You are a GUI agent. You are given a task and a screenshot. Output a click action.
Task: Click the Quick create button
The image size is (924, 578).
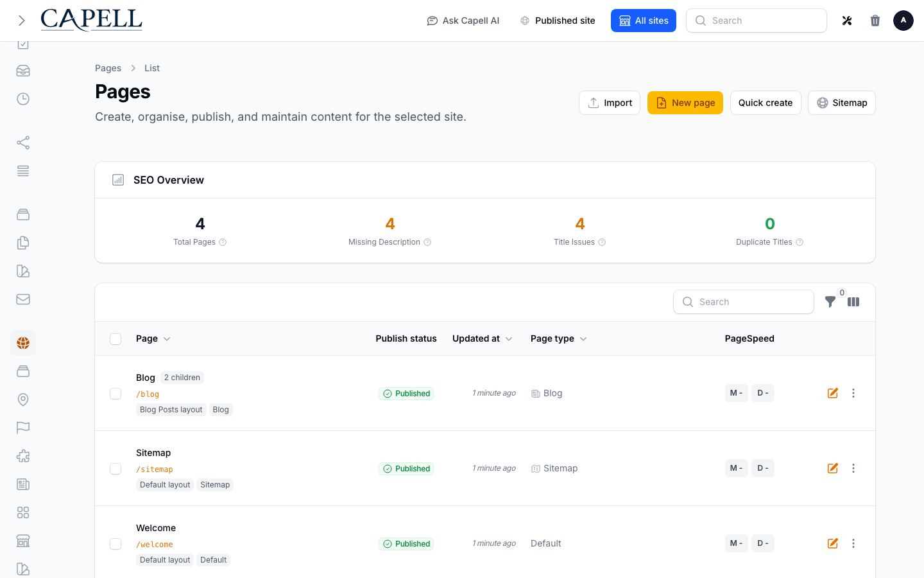766,103
